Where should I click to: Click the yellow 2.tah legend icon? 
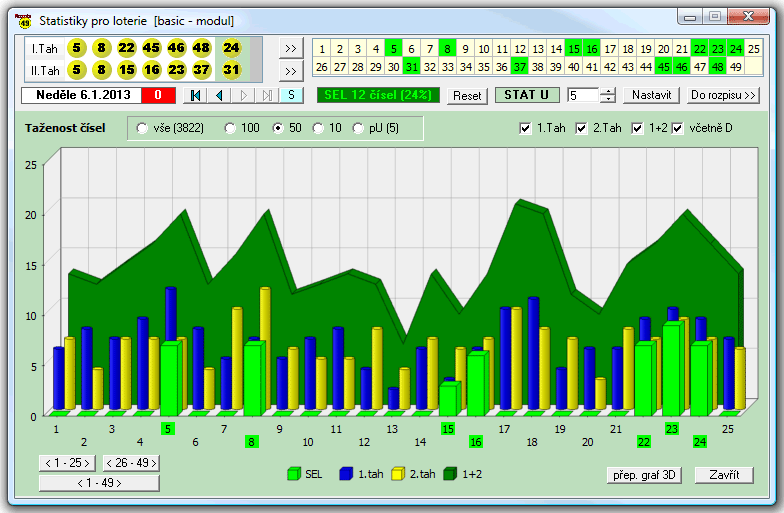pyautogui.click(x=397, y=474)
